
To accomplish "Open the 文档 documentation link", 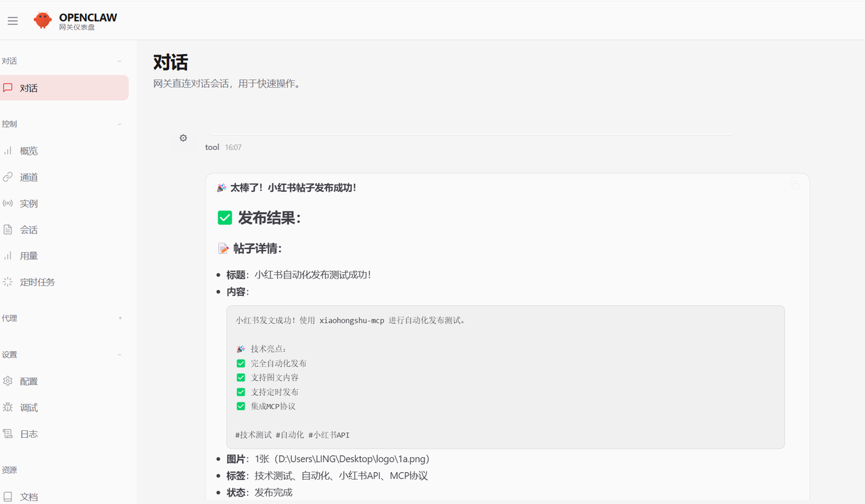I will pyautogui.click(x=63, y=497).
